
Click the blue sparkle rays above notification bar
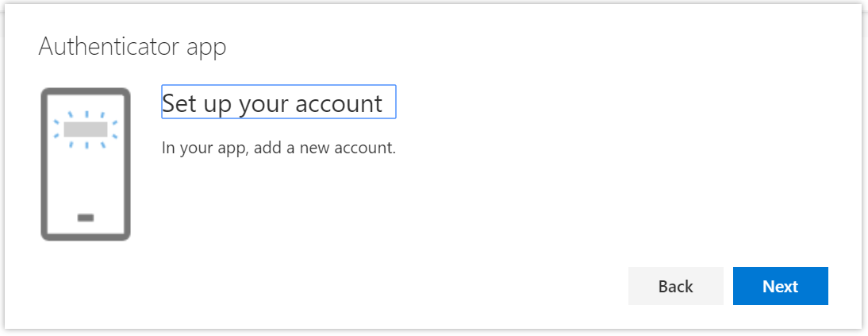coord(86,115)
